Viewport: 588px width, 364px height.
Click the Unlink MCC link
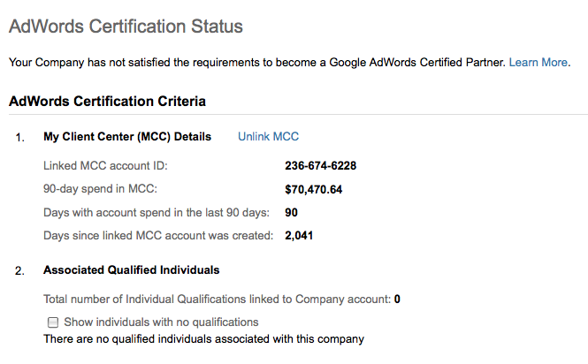[x=268, y=136]
